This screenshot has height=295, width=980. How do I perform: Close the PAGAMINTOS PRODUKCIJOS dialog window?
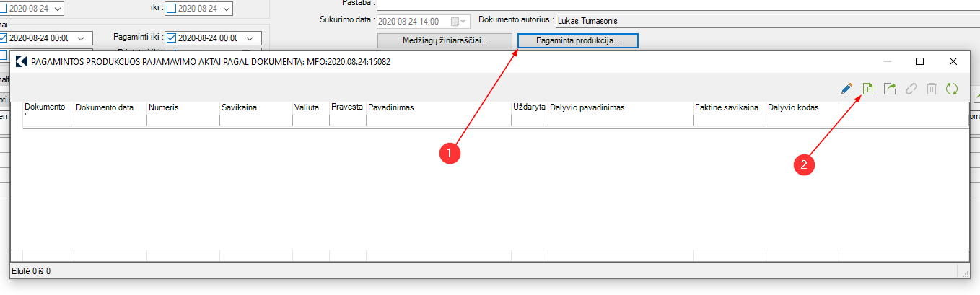pyautogui.click(x=953, y=61)
